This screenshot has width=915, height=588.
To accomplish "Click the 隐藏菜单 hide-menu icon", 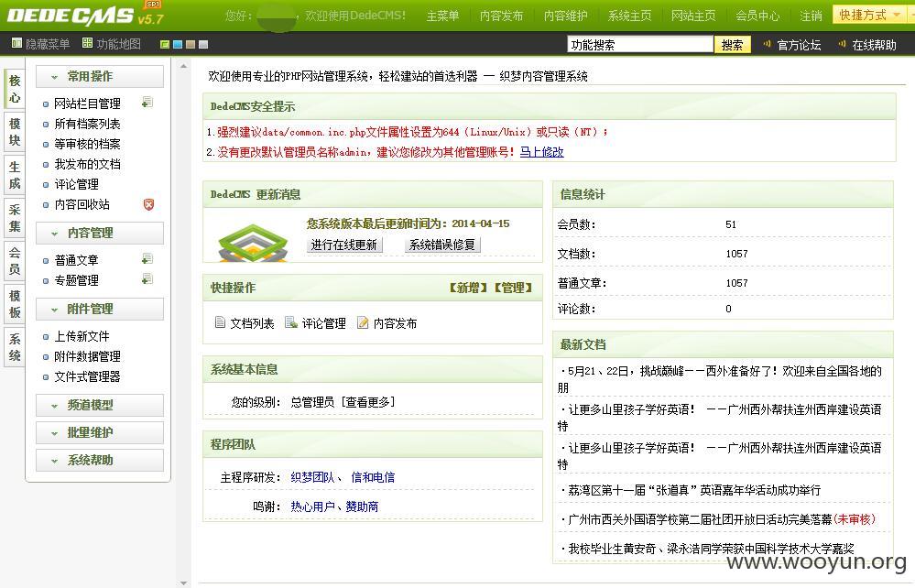I will [16, 43].
